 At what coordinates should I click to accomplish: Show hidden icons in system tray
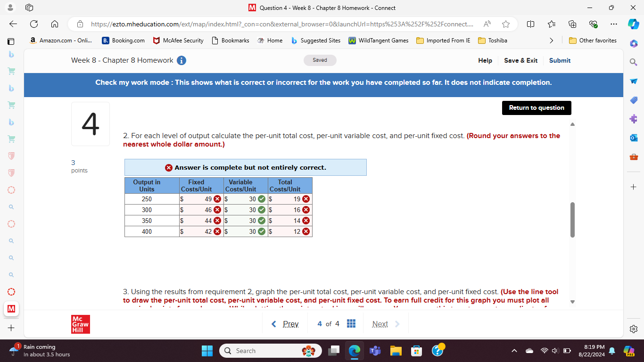514,351
